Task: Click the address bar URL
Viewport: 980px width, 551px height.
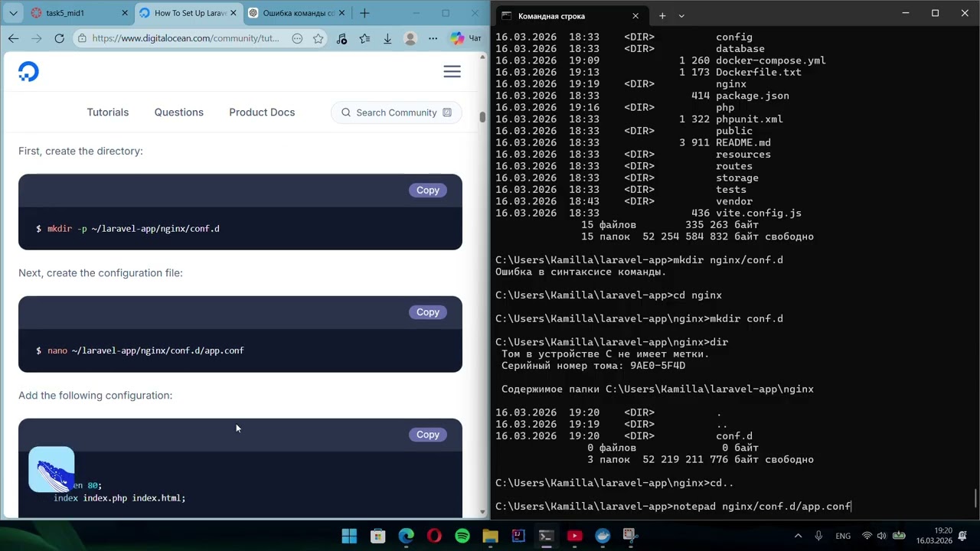Action: [185, 38]
